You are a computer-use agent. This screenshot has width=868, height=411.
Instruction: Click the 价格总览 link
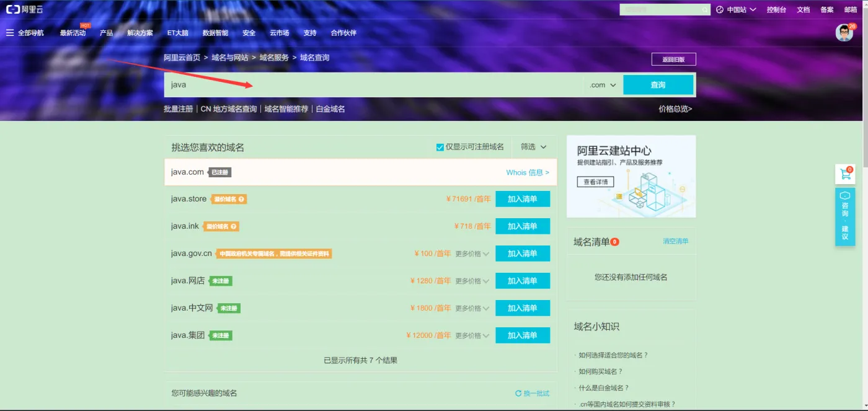coord(675,109)
